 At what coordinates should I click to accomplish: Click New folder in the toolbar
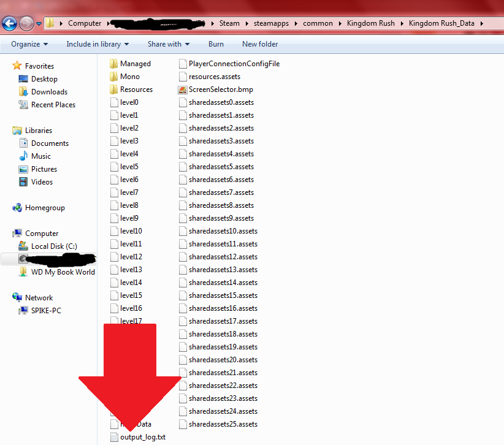260,44
